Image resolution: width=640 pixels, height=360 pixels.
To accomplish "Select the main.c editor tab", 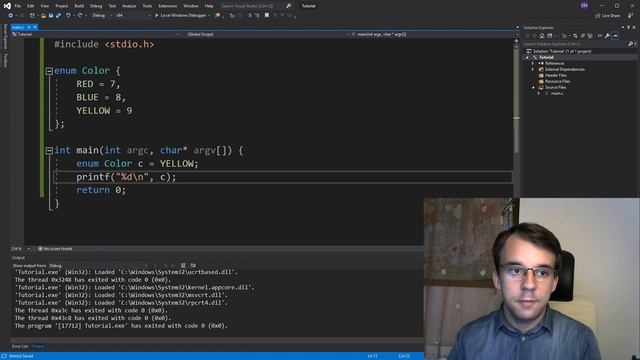I will click(18, 27).
